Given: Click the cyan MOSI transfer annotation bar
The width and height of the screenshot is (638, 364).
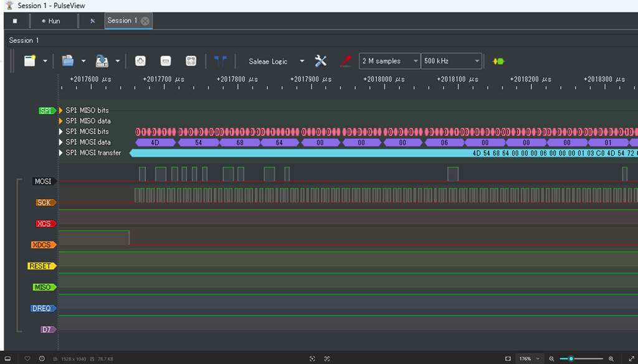Looking at the screenshot, I should click(383, 153).
